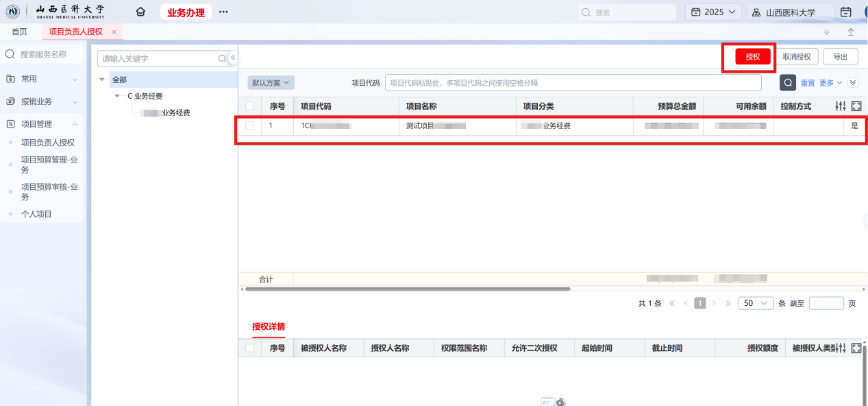Toggle select-all checkbox in project table header
868x406 pixels.
(x=249, y=106)
